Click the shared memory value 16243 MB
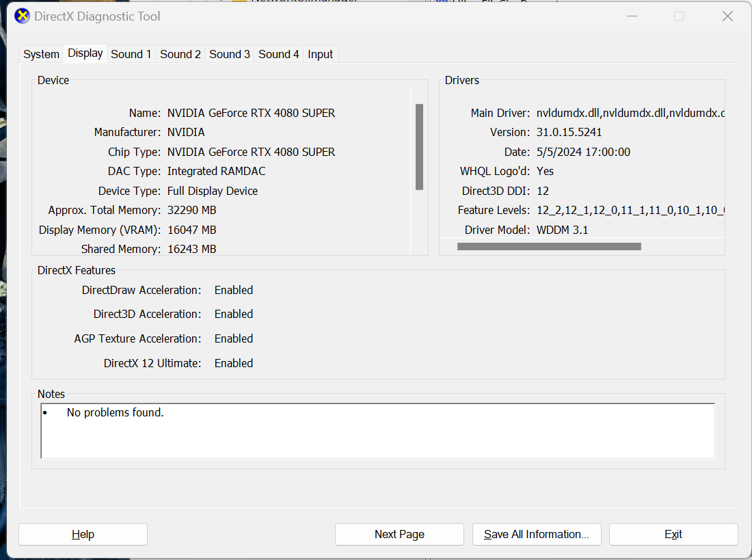Viewport: 752px width, 560px height. 192,249
